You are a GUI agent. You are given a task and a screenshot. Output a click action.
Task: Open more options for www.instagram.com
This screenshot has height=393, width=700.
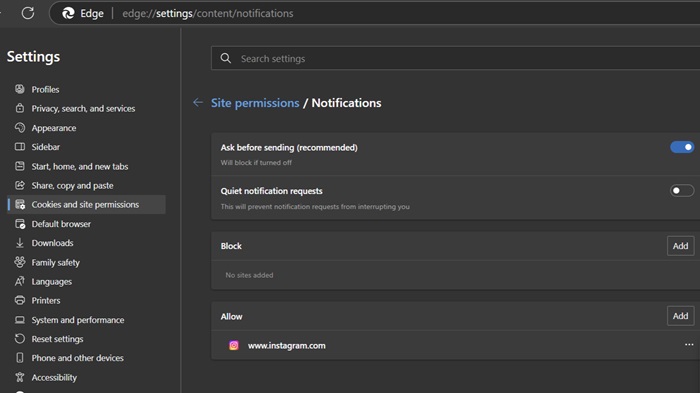689,345
